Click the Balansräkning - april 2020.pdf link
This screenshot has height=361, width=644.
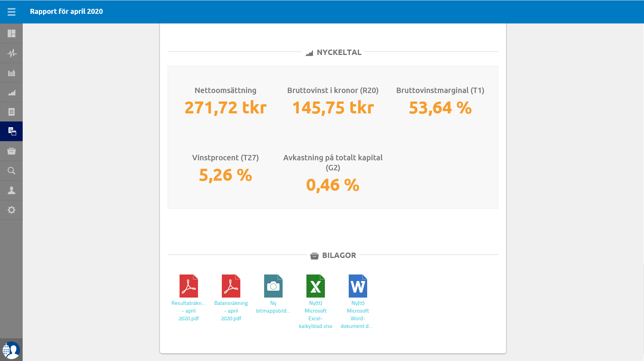coord(231,311)
